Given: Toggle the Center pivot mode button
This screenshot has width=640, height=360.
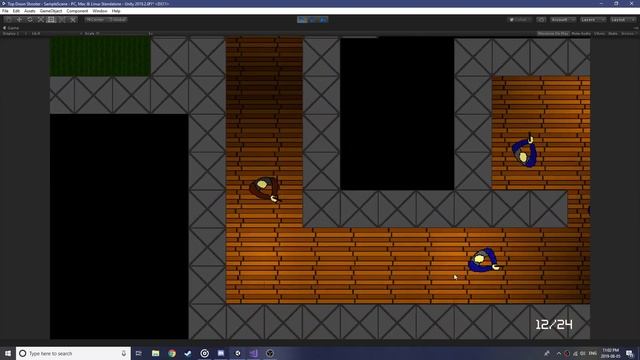Looking at the screenshot, I should pyautogui.click(x=96, y=20).
